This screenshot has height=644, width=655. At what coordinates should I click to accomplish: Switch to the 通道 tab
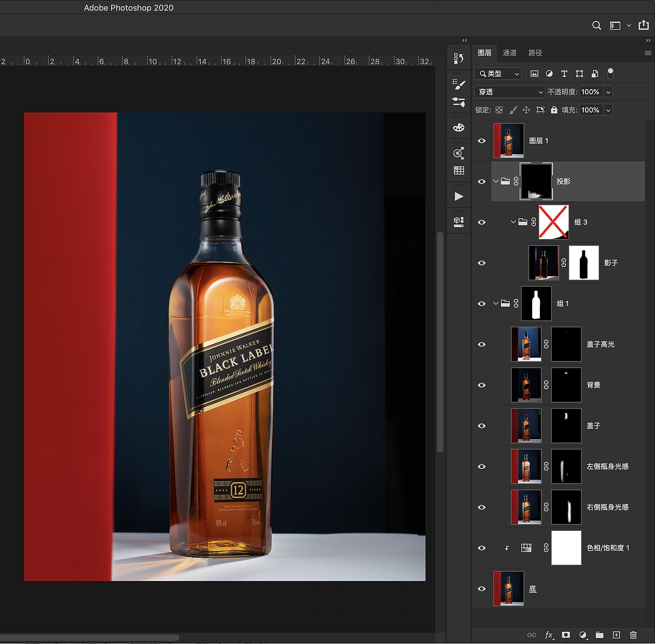click(x=510, y=53)
